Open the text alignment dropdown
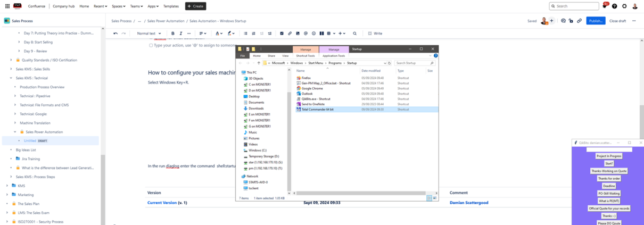 pos(203,34)
